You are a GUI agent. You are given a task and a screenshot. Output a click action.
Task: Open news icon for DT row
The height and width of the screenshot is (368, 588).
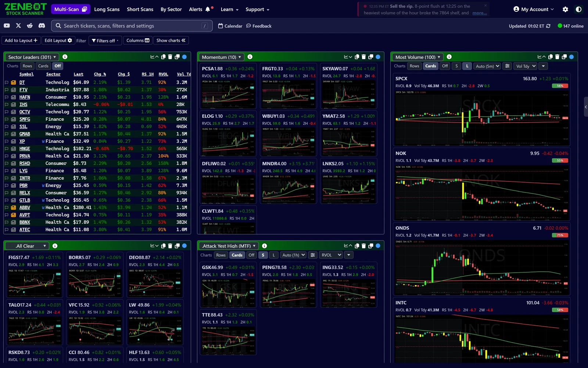pos(13,82)
